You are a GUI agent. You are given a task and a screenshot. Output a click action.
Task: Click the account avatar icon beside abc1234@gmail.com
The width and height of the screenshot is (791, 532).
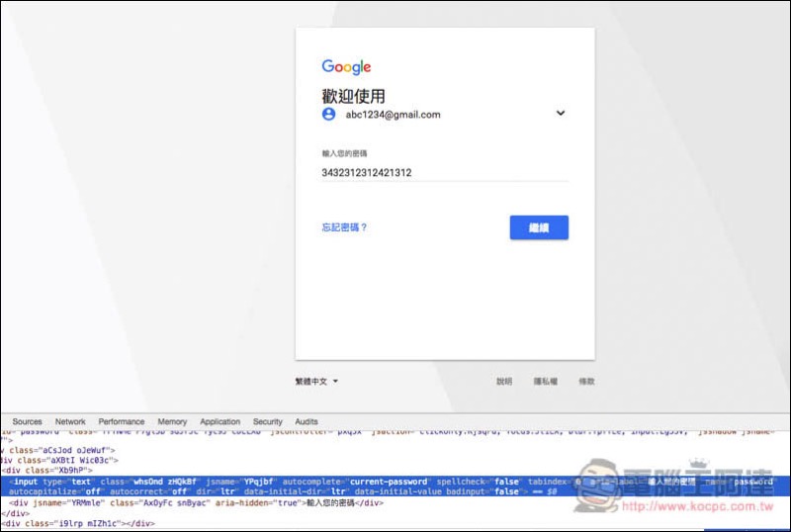[328, 114]
